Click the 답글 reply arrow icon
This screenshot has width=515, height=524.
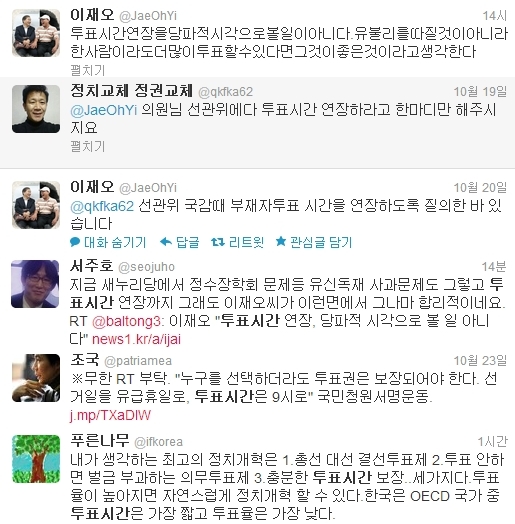[x=166, y=241]
